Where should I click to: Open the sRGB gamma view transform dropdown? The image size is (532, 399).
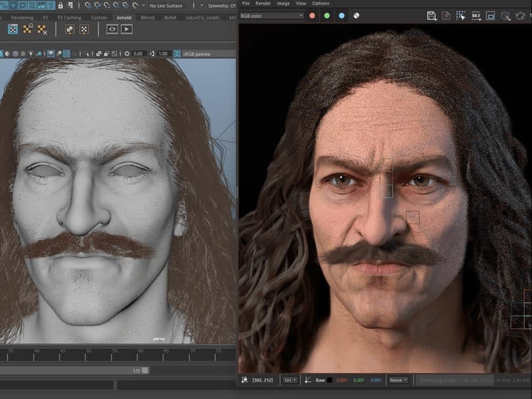[209, 54]
